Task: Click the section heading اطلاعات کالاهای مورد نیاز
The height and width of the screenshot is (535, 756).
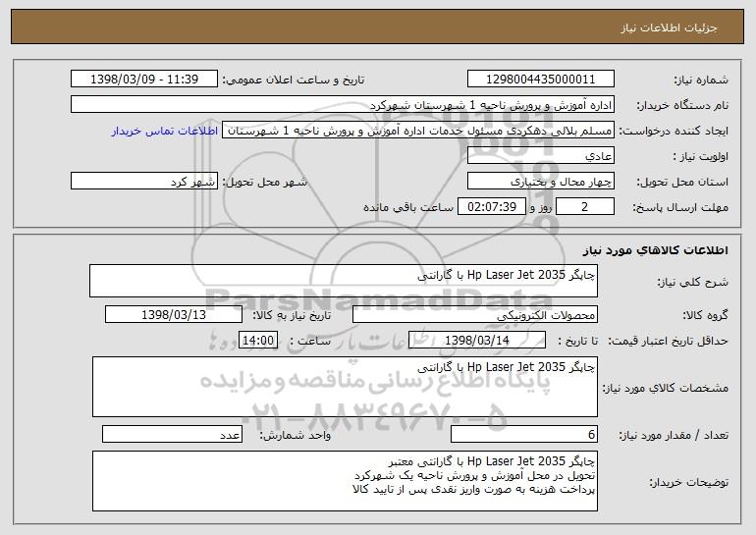Action: (x=656, y=250)
